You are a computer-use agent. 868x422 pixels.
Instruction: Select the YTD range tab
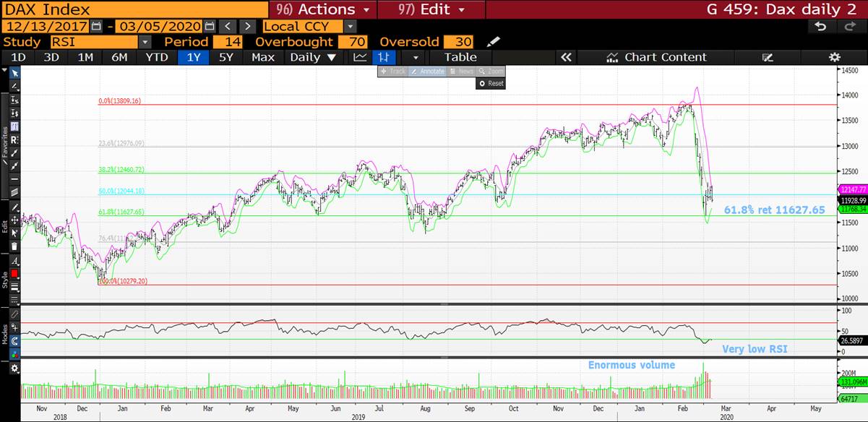(x=157, y=57)
